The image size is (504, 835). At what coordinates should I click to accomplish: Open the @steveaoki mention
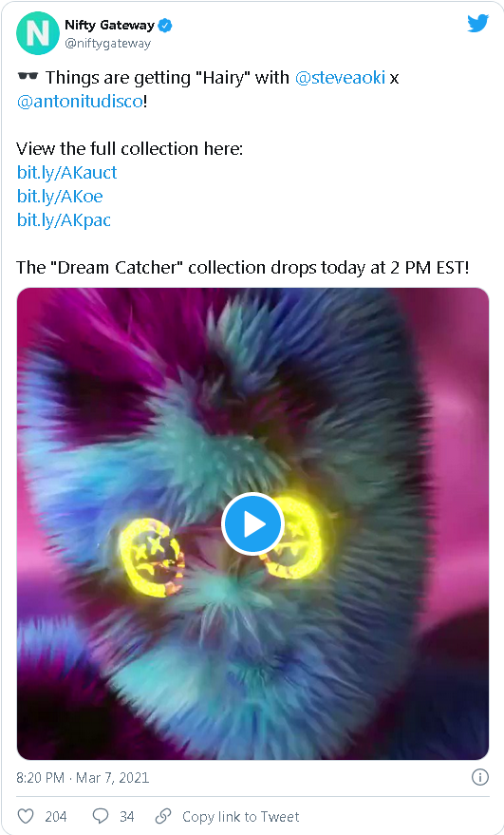pyautogui.click(x=340, y=78)
